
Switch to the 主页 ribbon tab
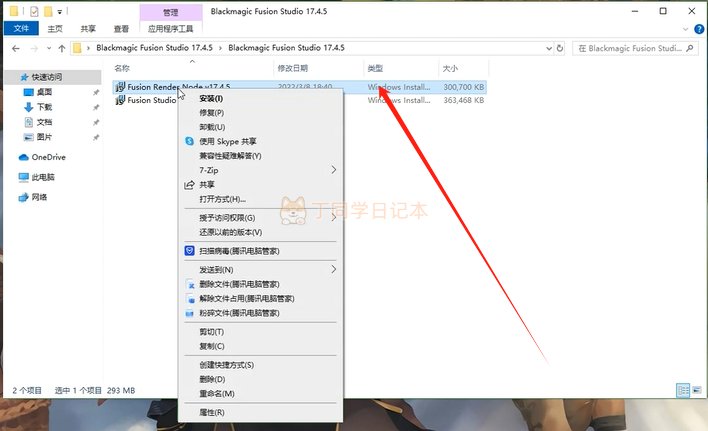click(x=55, y=29)
